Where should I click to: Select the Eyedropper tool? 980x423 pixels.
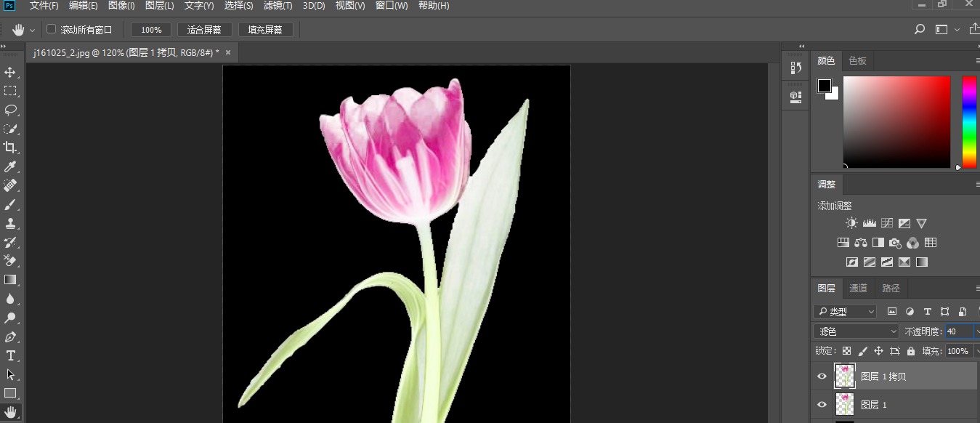(10, 166)
